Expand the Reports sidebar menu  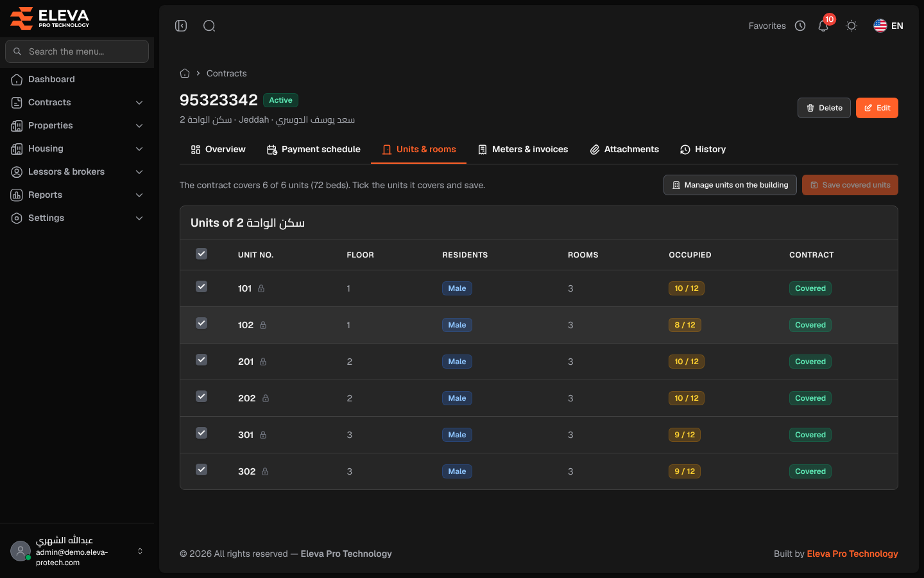click(x=77, y=195)
